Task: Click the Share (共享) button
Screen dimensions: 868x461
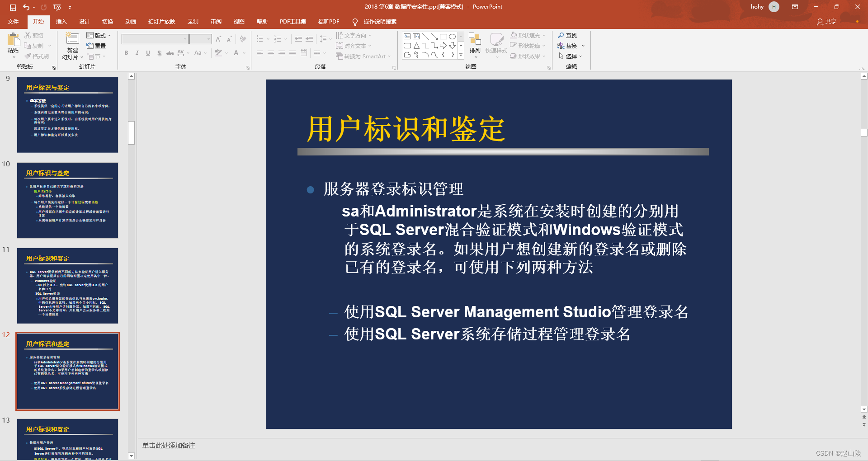Action: point(827,22)
